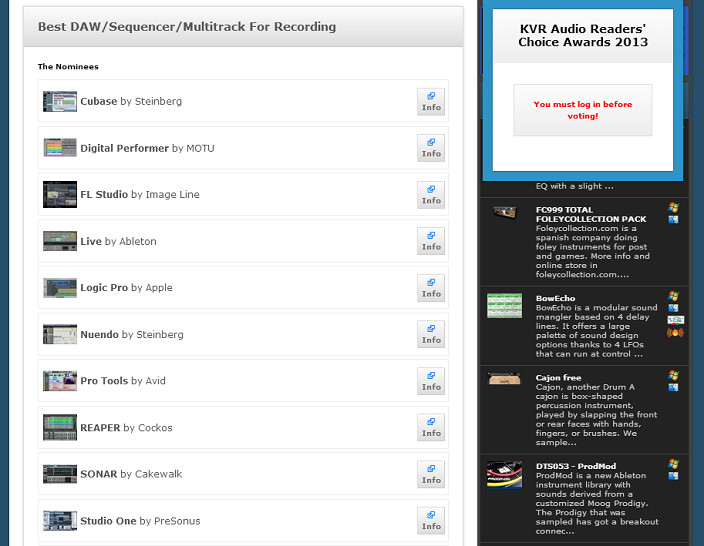Select the Digital Performer nominee name
Screen dimensions: 704x546
124,148
